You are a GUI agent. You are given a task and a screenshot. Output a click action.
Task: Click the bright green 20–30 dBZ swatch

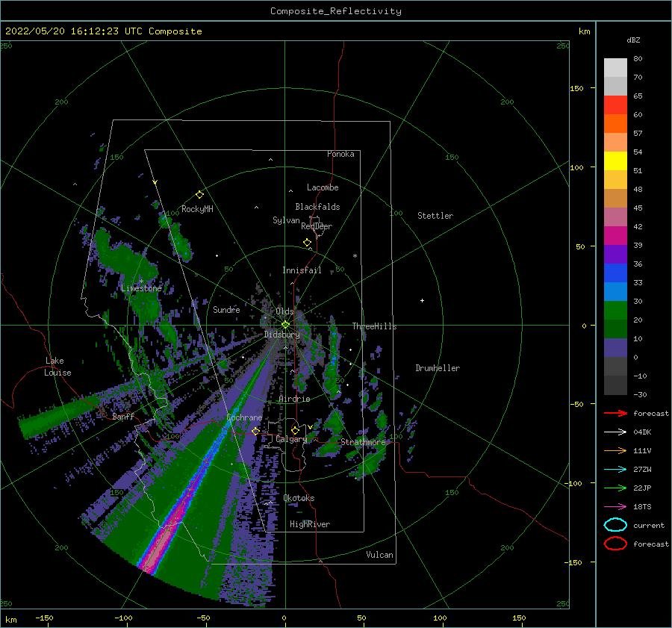[x=615, y=310]
